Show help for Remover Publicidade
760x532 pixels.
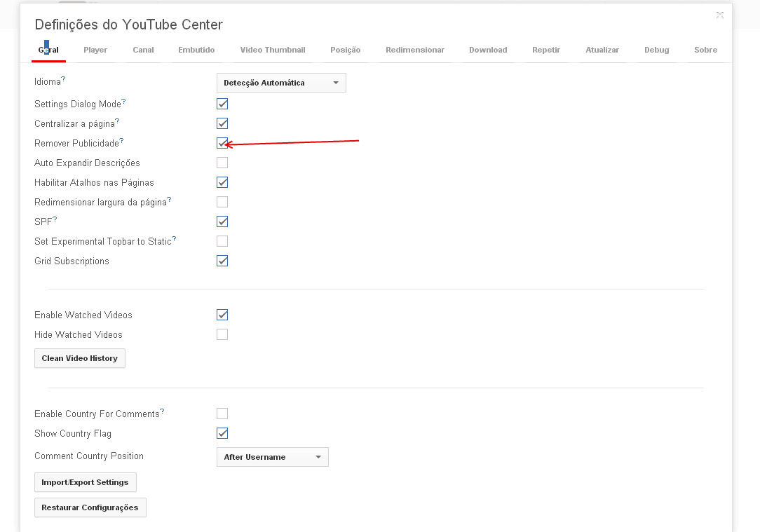click(122, 140)
